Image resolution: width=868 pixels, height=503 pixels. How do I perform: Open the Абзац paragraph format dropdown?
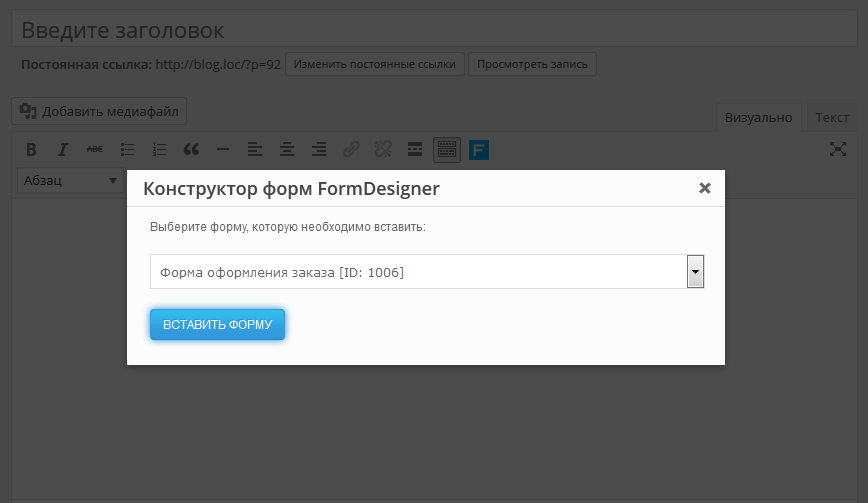tap(70, 180)
